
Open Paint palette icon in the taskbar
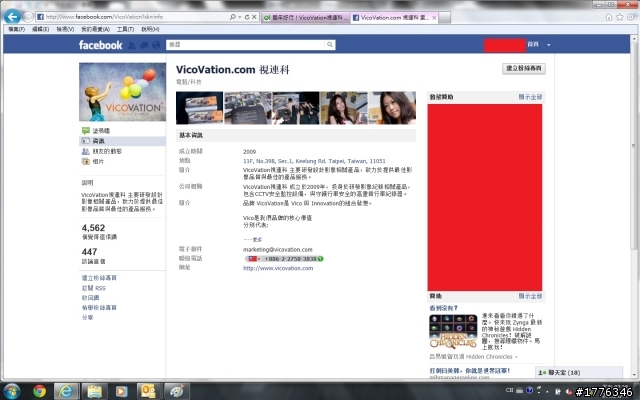[x=177, y=391]
